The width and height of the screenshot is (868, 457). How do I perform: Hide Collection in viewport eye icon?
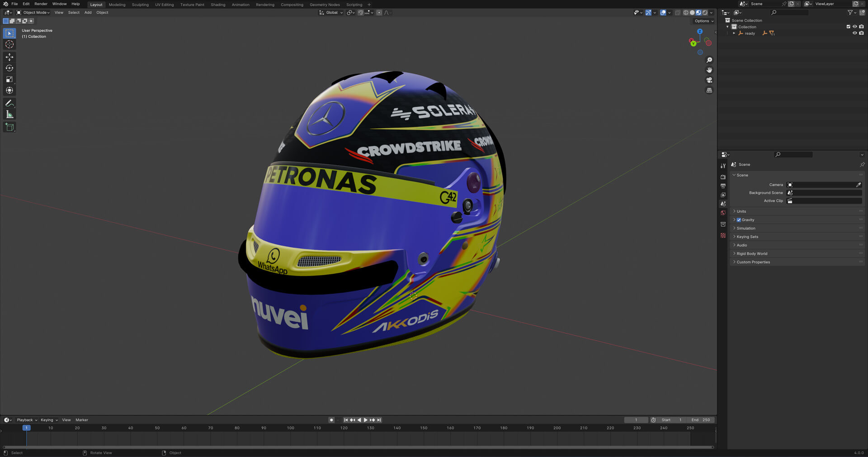pos(854,27)
